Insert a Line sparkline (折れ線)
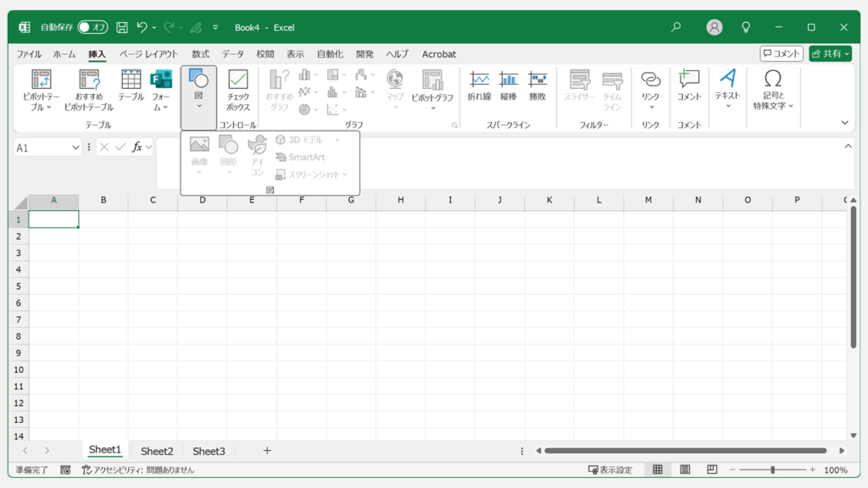Viewport: 868px width, 488px height. (x=480, y=86)
